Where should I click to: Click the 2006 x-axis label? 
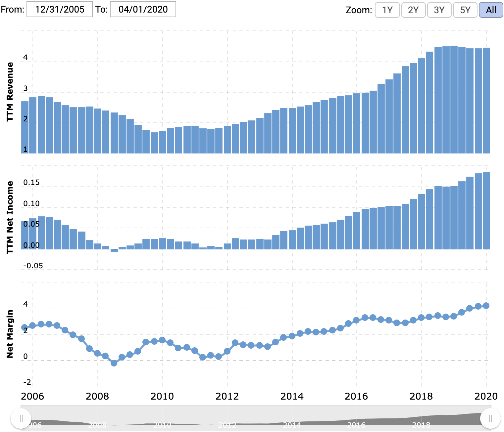32,396
